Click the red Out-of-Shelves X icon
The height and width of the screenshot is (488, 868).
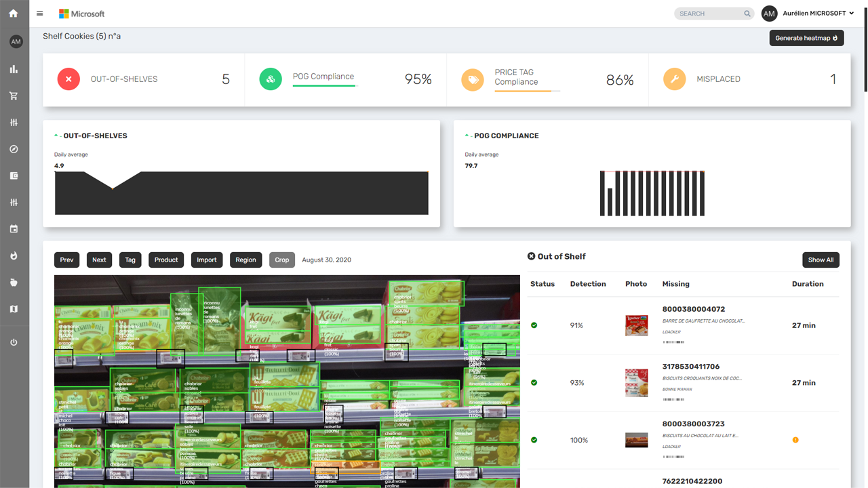click(x=68, y=79)
